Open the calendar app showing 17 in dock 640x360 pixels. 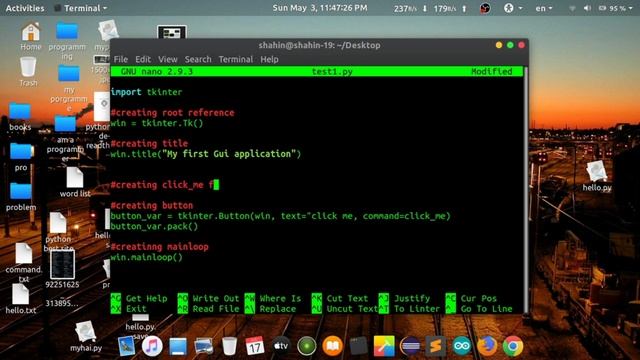pyautogui.click(x=255, y=346)
